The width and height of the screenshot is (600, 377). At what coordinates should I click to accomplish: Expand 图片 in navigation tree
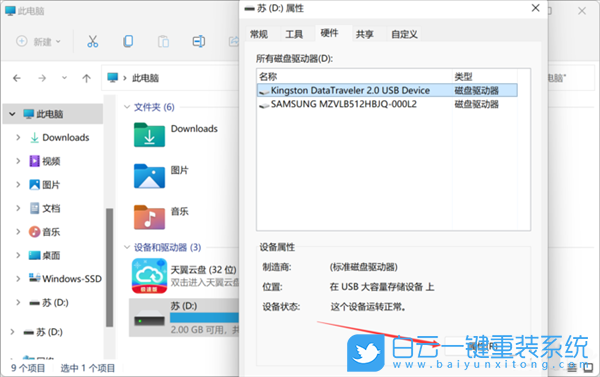pyautogui.click(x=18, y=185)
